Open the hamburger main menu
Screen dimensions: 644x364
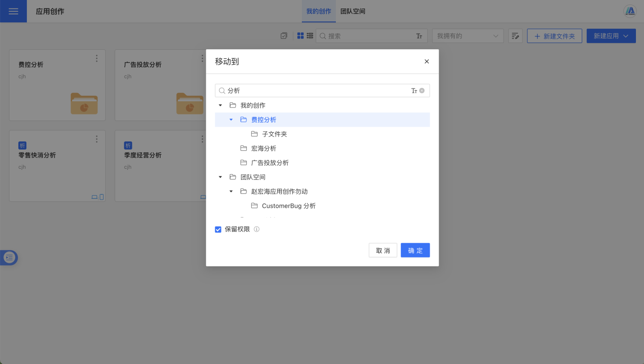13,11
